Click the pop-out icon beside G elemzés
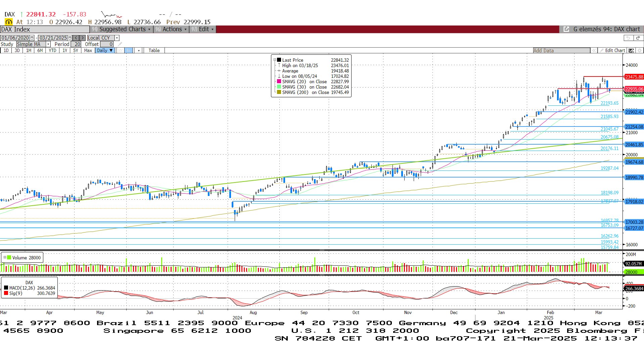Image resolution: width=644 pixels, height=357 pixels. 566,29
